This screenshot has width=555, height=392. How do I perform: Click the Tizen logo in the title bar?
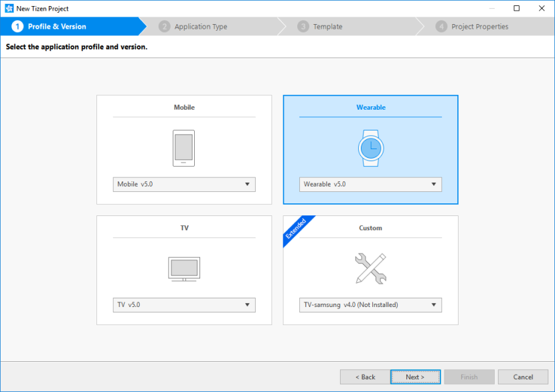(9, 8)
